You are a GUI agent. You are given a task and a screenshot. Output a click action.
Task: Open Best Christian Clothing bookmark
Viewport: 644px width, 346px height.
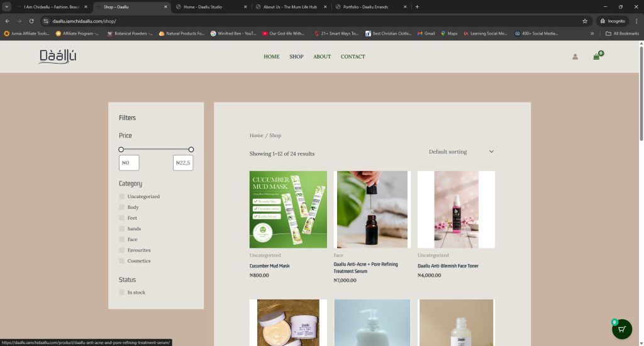(389, 34)
